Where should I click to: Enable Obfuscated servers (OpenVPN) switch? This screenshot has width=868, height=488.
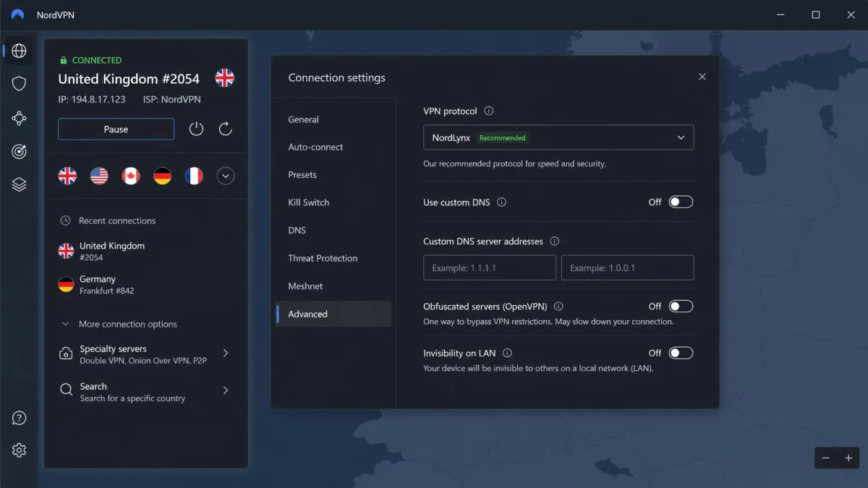coord(681,307)
